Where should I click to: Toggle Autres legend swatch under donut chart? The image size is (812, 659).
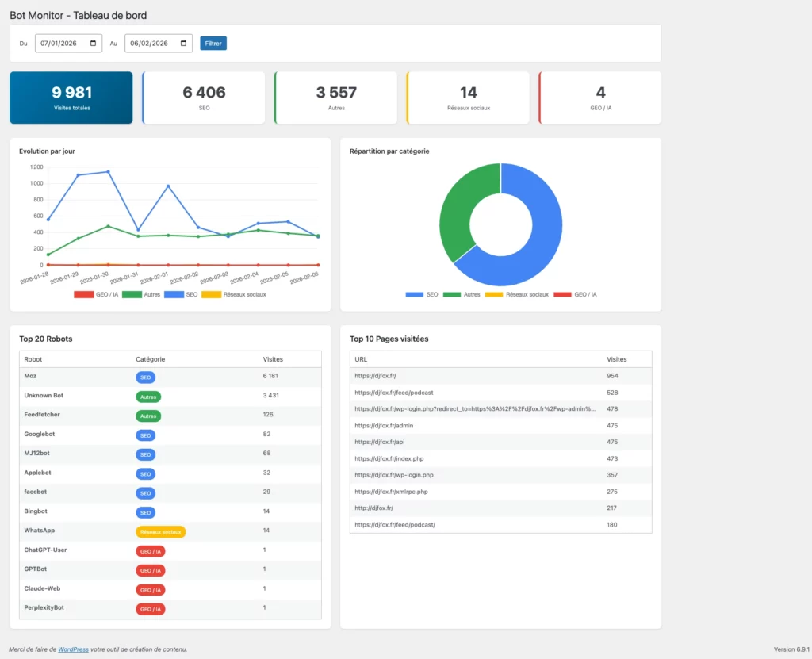click(x=451, y=295)
